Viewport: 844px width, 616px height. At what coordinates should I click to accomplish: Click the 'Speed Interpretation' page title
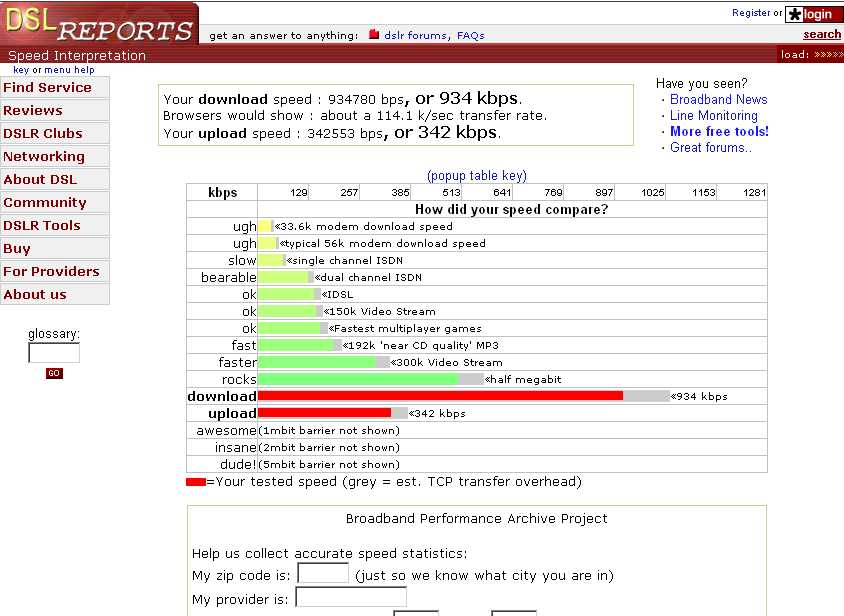[77, 55]
